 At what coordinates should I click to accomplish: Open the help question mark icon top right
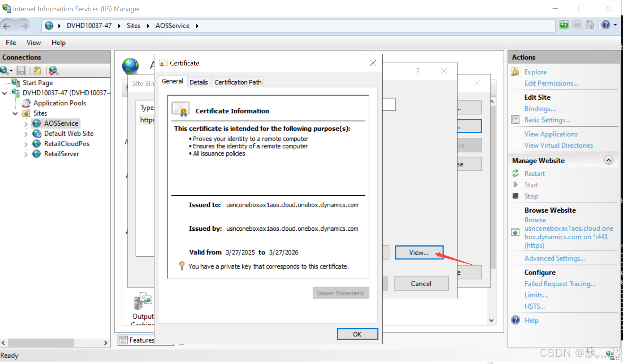pyautogui.click(x=606, y=25)
